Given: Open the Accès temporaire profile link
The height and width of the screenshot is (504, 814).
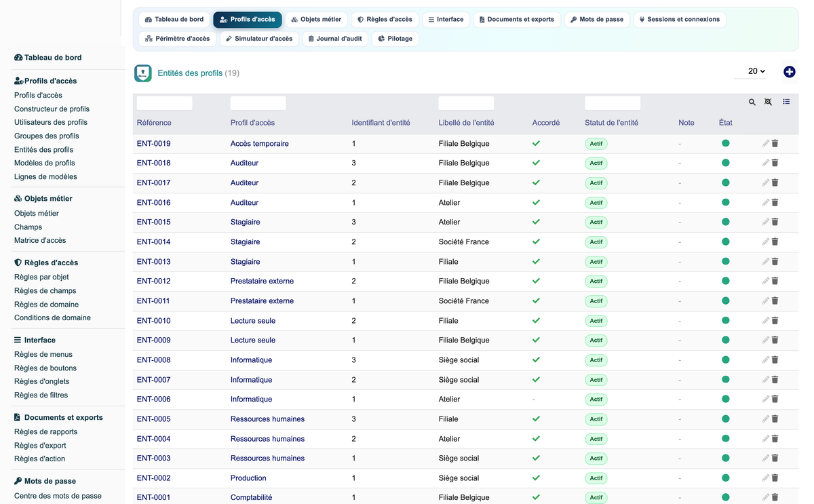Looking at the screenshot, I should [x=260, y=144].
